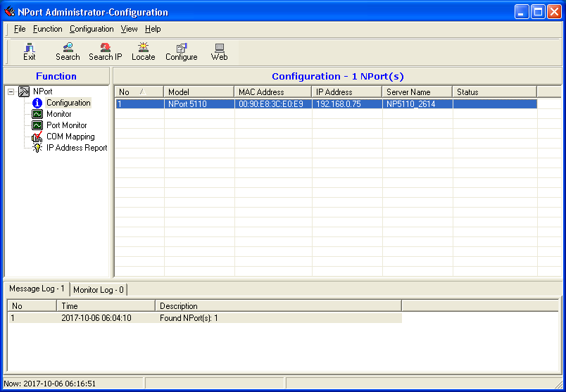
Task: Open the Web console toolbar icon
Action: [x=219, y=51]
